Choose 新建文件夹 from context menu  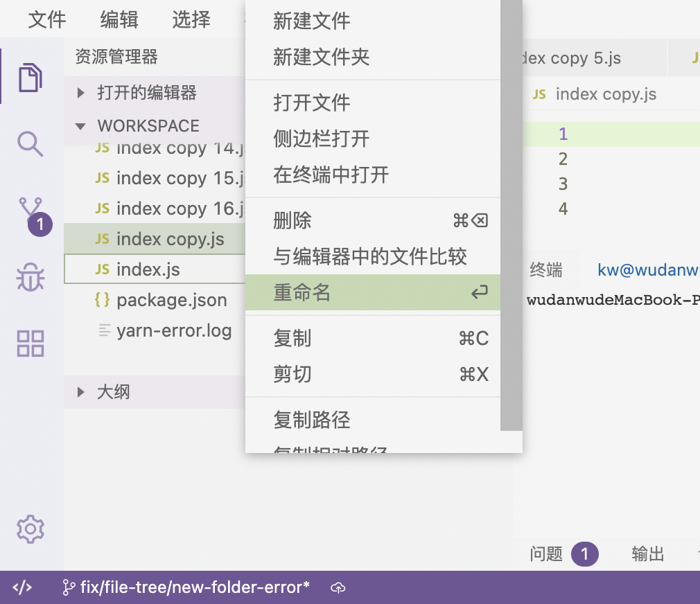coord(373,57)
